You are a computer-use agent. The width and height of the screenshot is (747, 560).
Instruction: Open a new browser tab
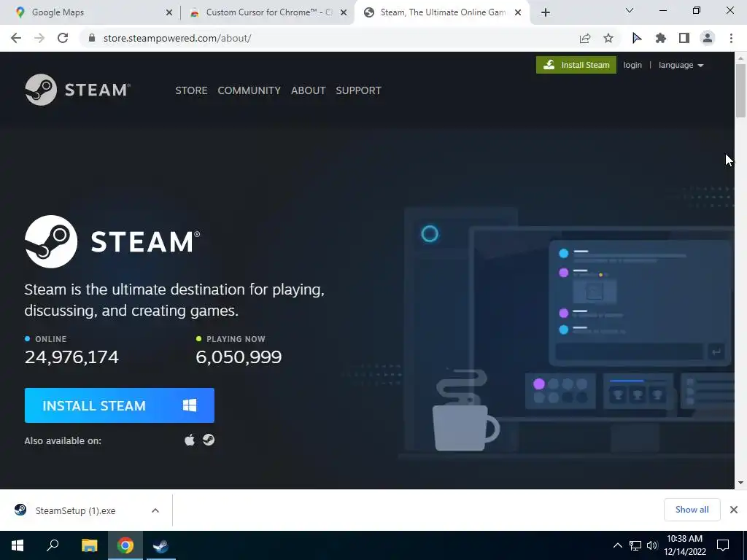click(x=546, y=13)
